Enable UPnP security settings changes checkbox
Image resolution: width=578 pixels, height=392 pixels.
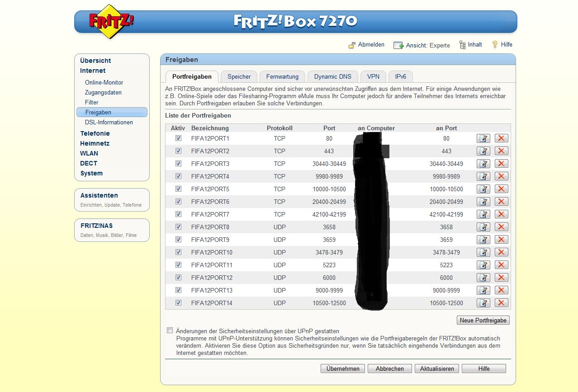[170, 331]
